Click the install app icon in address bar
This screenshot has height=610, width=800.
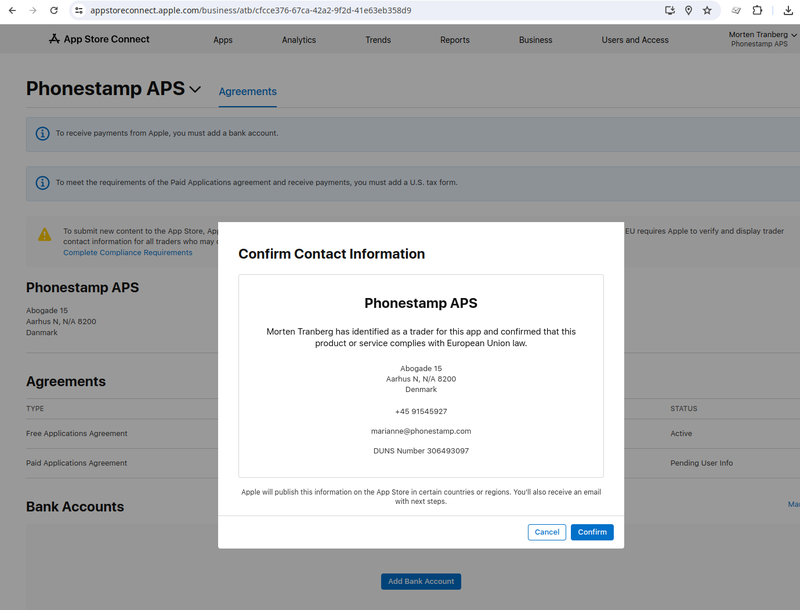[669, 10]
